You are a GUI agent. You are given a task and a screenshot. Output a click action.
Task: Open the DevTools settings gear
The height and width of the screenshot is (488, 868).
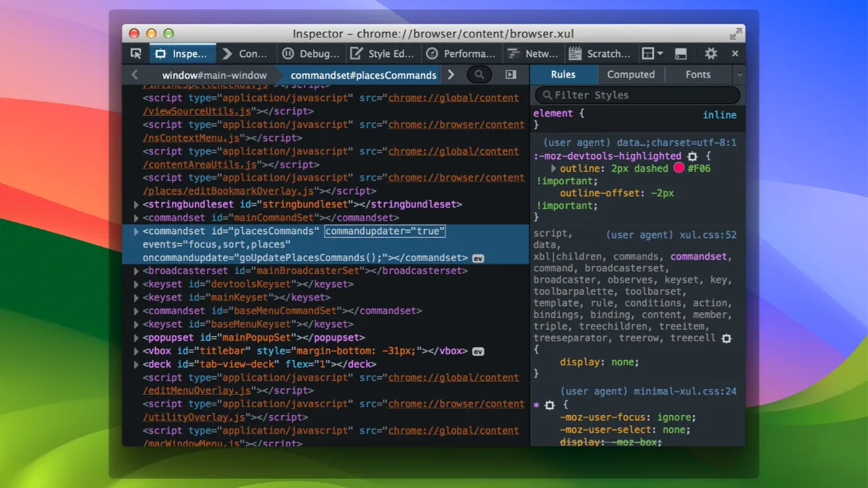711,53
